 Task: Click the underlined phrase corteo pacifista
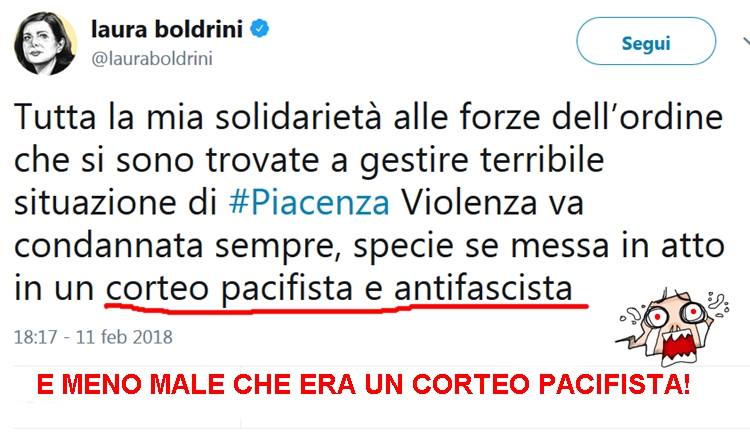coord(229,289)
